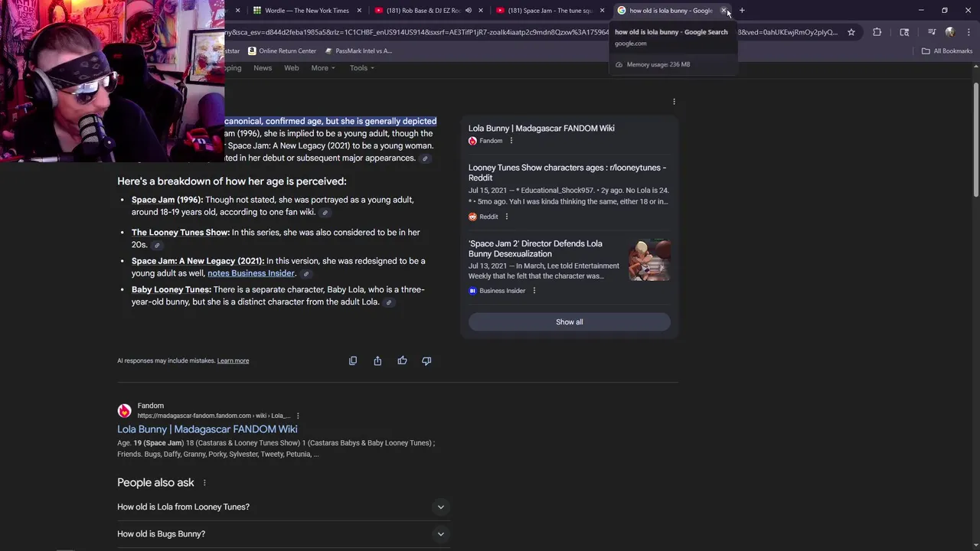Open the Reddit source three-dot menu

pyautogui.click(x=506, y=217)
